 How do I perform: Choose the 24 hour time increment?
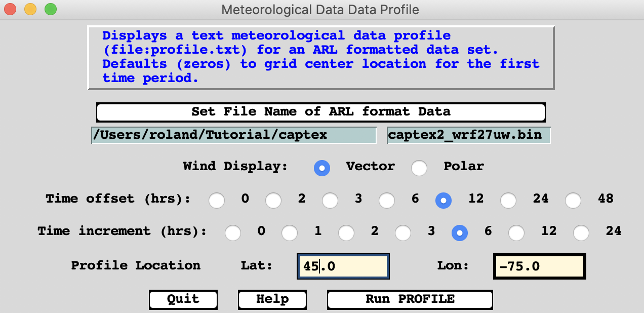[x=581, y=232]
